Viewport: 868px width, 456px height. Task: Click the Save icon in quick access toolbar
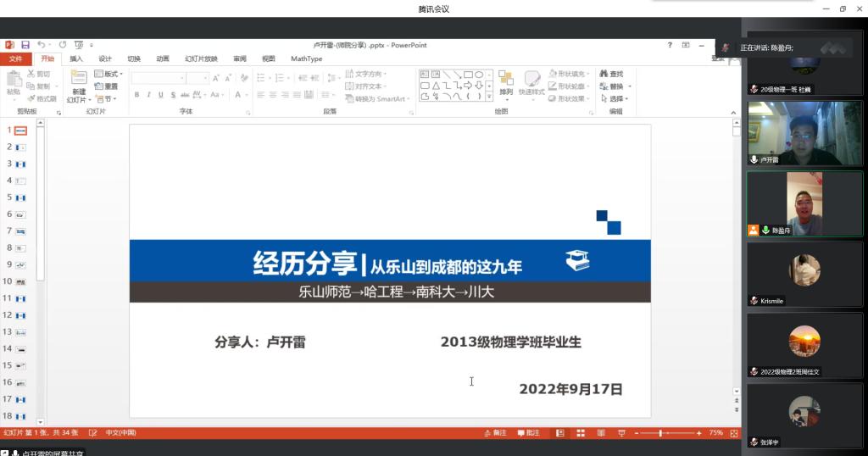point(25,45)
